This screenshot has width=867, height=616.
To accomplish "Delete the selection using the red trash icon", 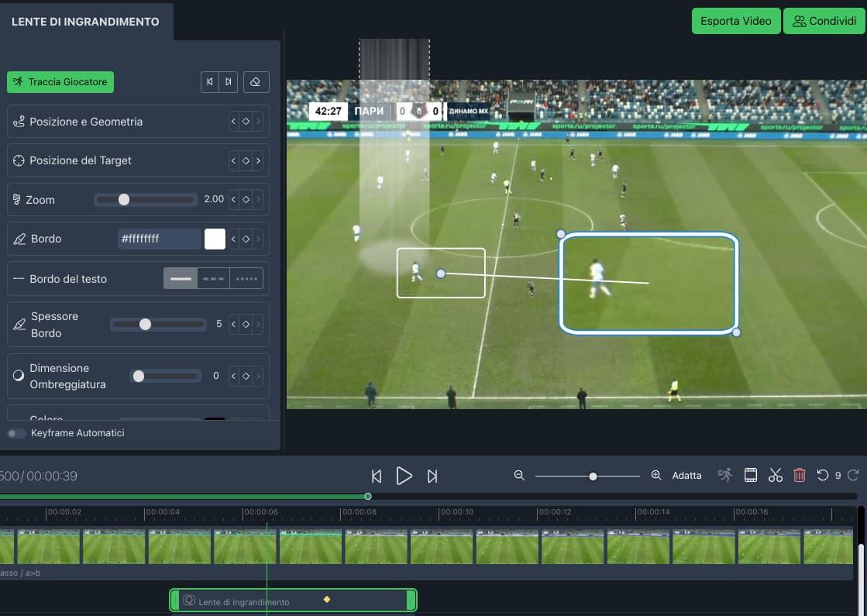I will pos(799,474).
